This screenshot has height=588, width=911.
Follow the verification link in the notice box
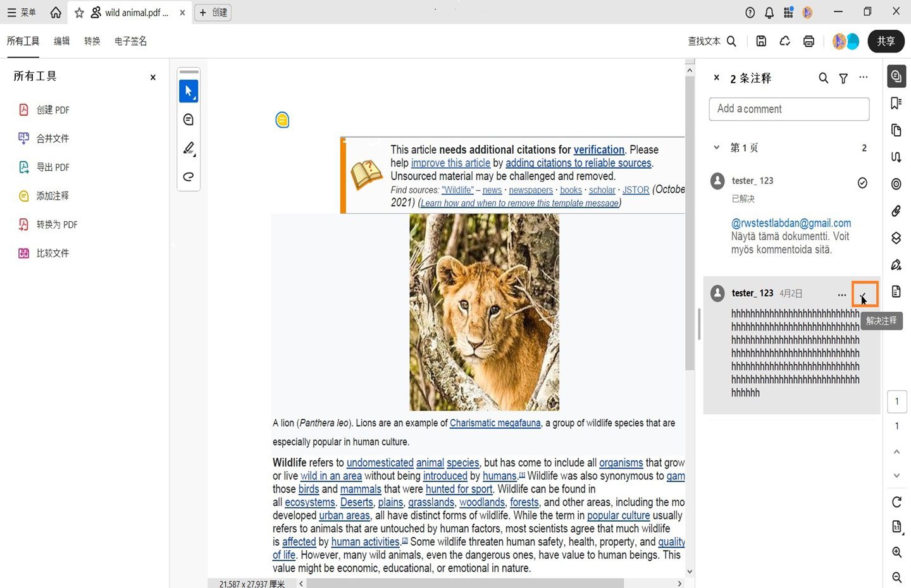pos(599,150)
